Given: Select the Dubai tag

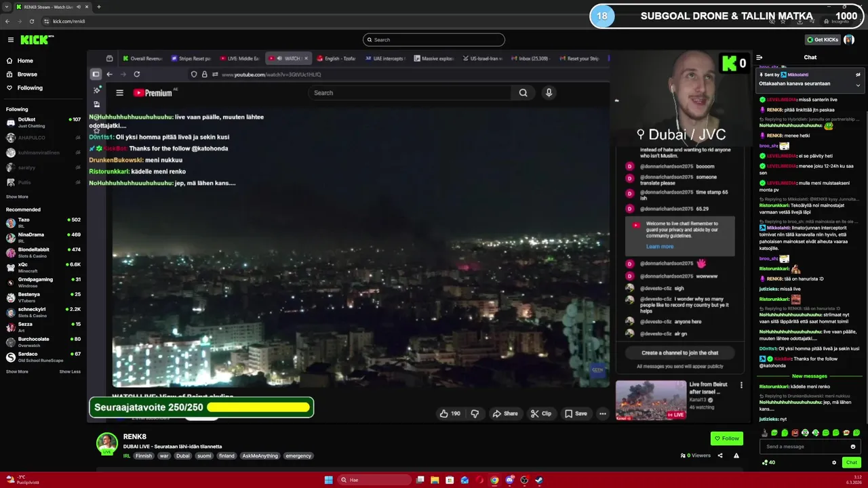Looking at the screenshot, I should [183, 456].
